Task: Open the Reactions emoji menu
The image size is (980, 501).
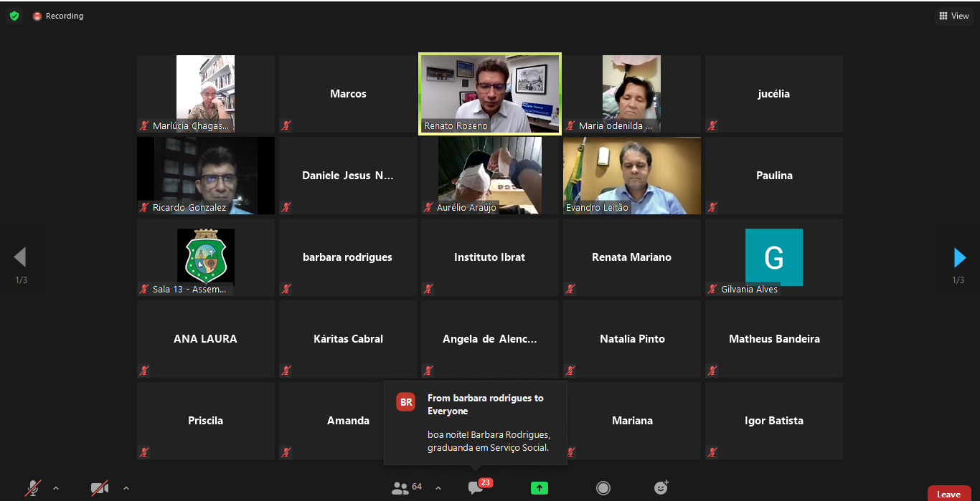Action: [661, 488]
